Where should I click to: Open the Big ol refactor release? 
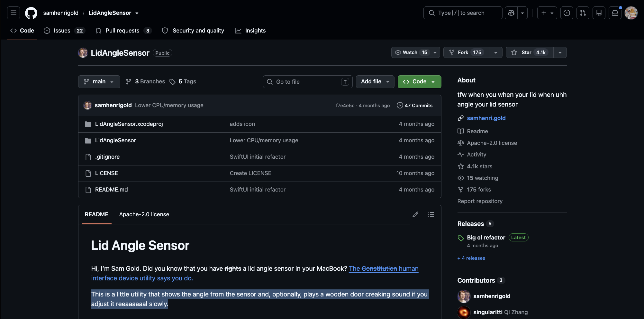tap(486, 238)
